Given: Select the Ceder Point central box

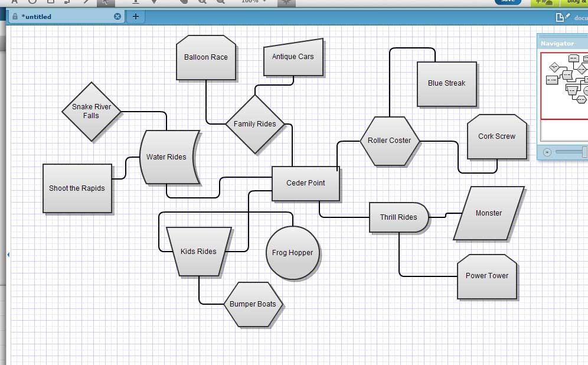Looking at the screenshot, I should point(306,184).
